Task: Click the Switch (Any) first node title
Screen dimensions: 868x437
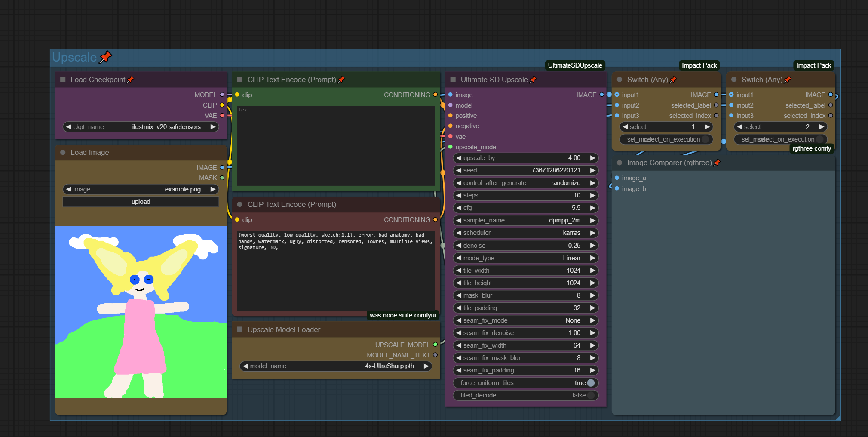Action: [647, 80]
